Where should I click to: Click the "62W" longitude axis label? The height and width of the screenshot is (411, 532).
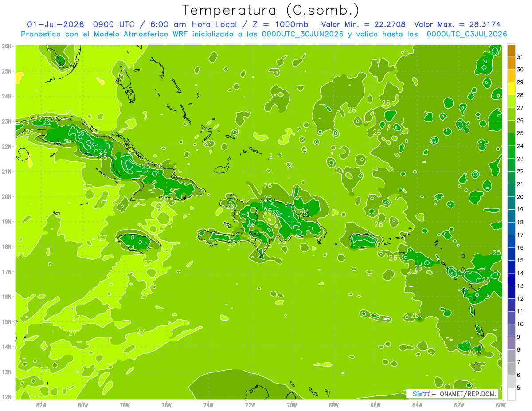pyautogui.click(x=459, y=405)
